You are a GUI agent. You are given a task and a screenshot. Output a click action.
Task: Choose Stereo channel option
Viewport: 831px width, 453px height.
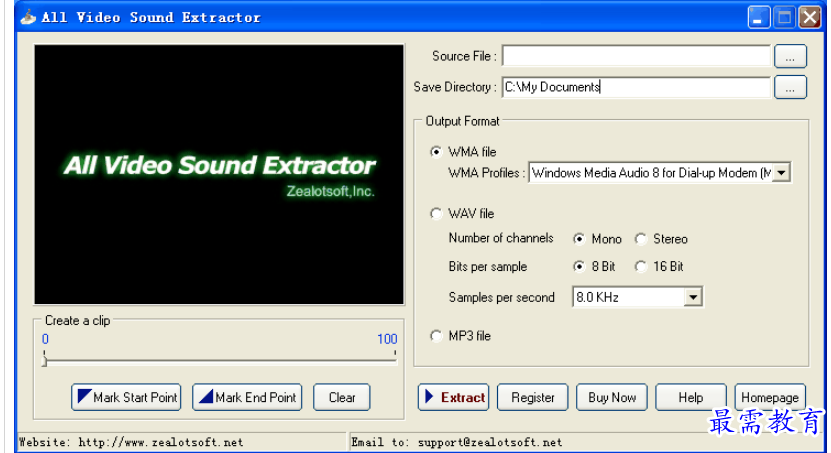[x=641, y=239]
